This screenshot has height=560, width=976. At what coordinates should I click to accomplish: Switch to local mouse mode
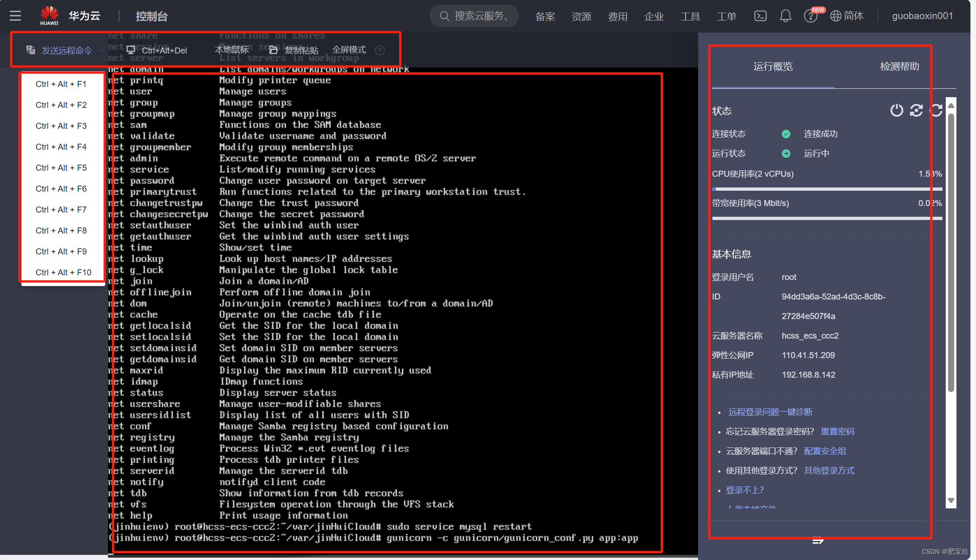click(232, 49)
